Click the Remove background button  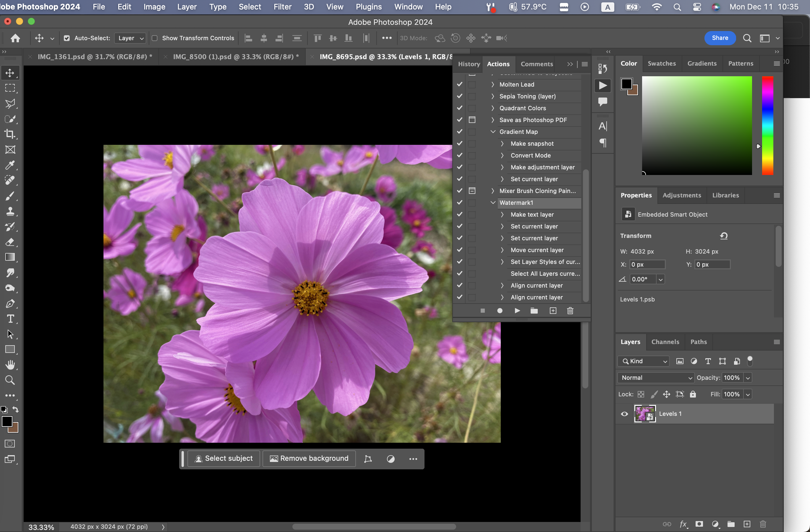click(x=309, y=458)
